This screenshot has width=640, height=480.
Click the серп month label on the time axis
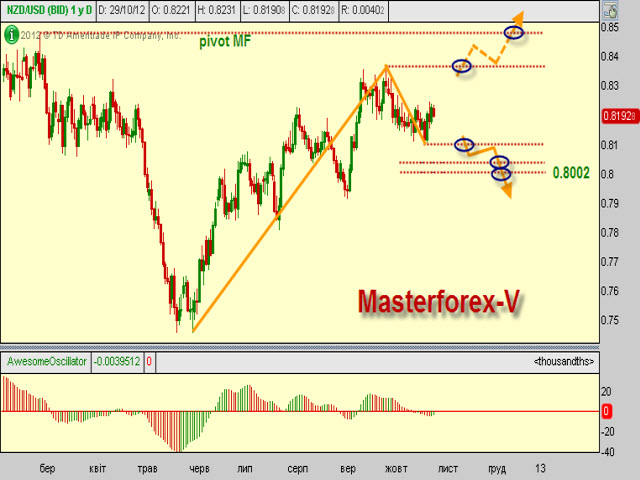tap(298, 469)
